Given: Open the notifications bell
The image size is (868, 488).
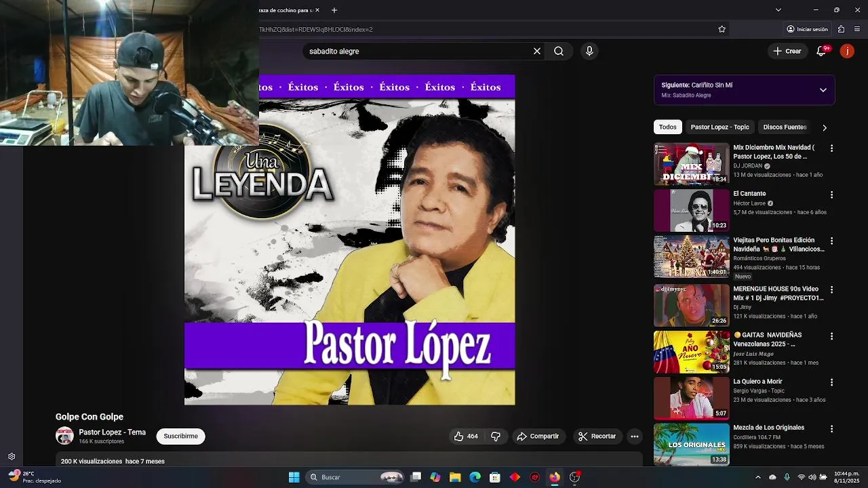Looking at the screenshot, I should tap(821, 51).
